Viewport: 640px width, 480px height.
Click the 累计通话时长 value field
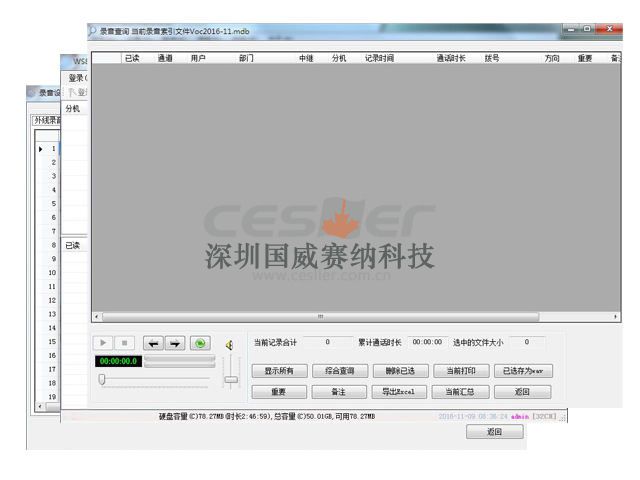point(427,342)
